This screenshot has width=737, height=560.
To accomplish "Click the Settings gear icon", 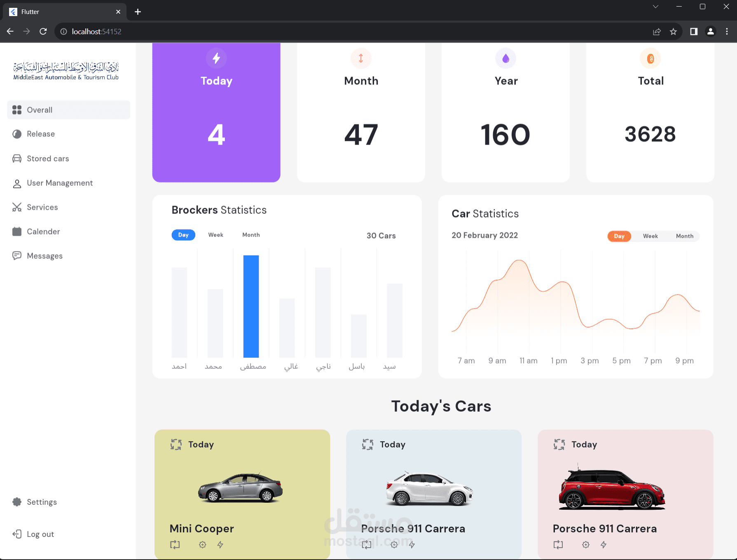I will 17,502.
